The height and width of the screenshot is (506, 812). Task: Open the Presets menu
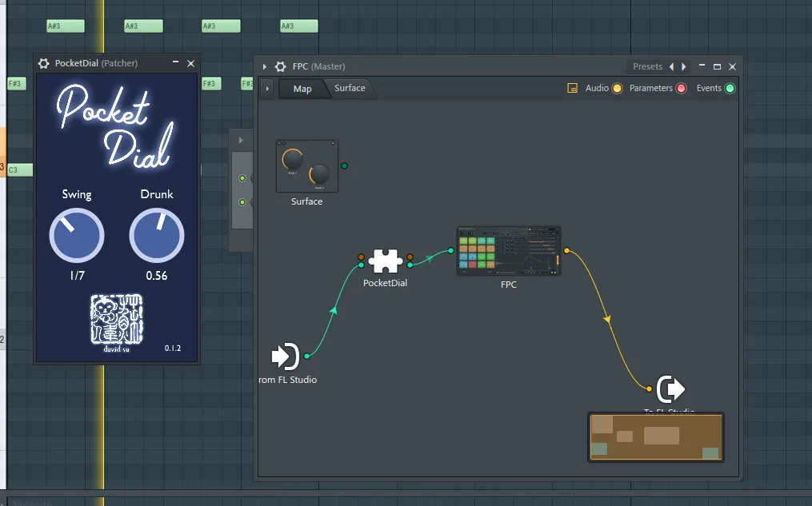[647, 66]
